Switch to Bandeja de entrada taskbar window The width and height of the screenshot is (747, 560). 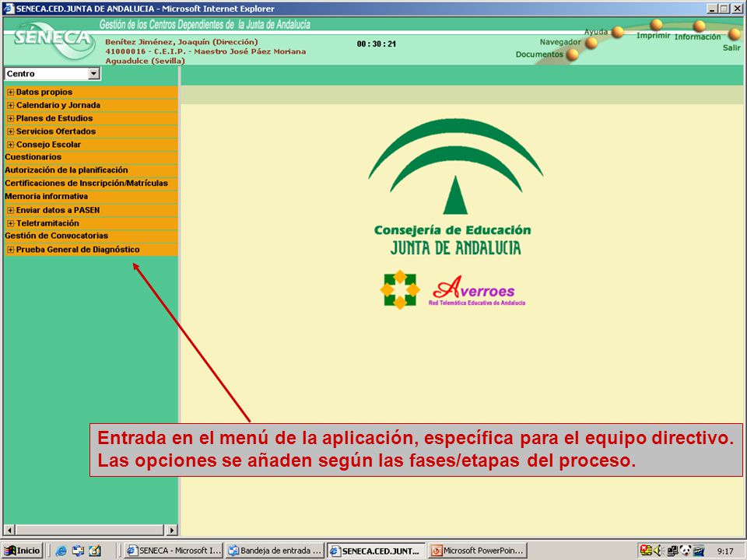(275, 551)
